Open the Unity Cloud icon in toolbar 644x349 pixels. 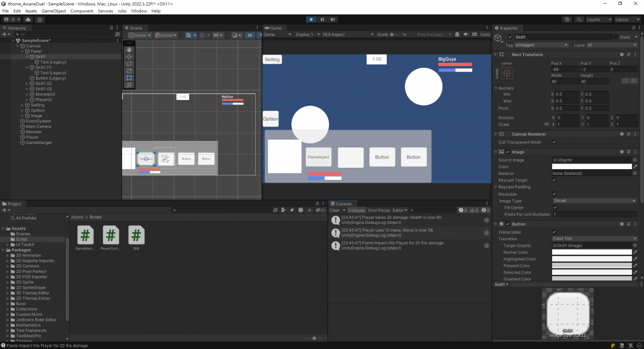[x=28, y=19]
